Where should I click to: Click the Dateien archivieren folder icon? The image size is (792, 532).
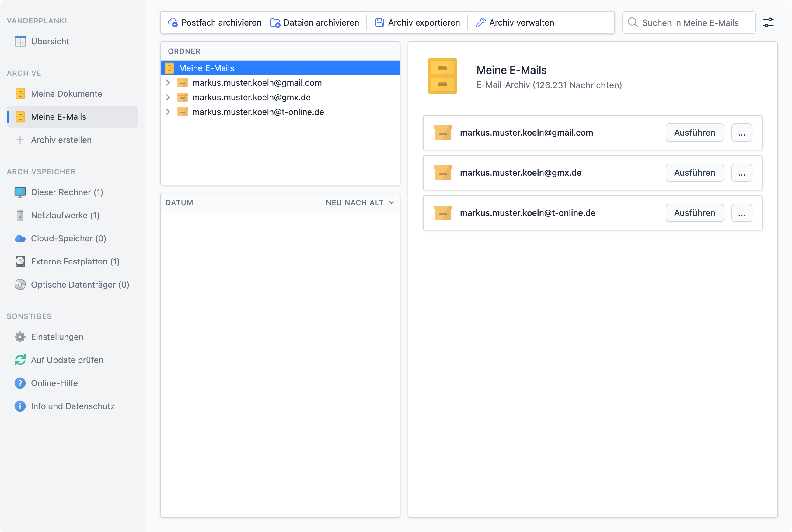pyautogui.click(x=275, y=23)
